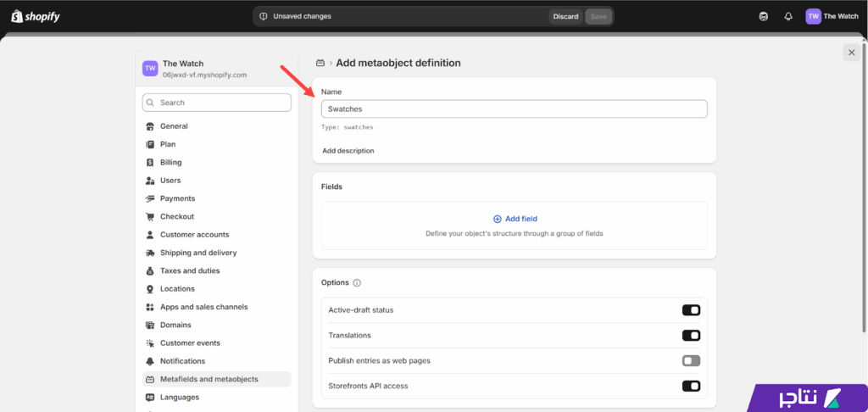Discard the unsaved changes
Screen dimensions: 868x412
[x=565, y=16]
